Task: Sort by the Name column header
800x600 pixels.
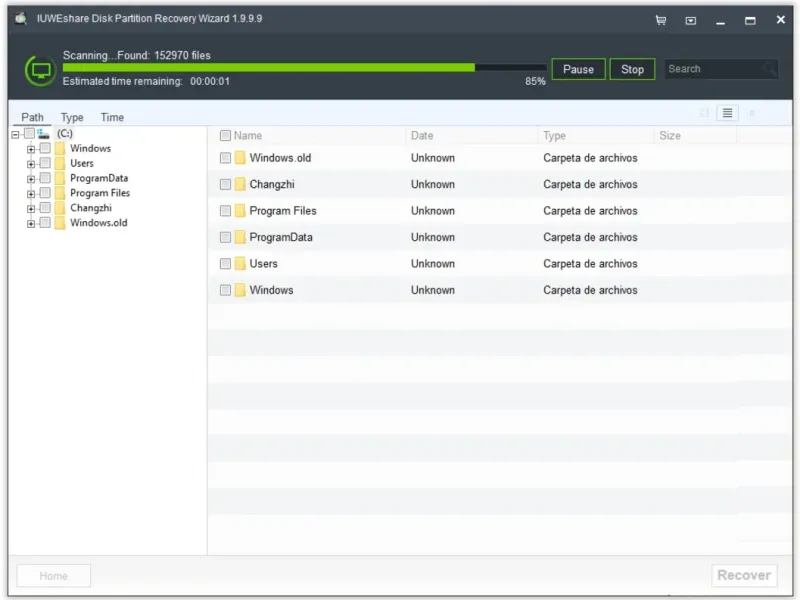Action: 247,136
